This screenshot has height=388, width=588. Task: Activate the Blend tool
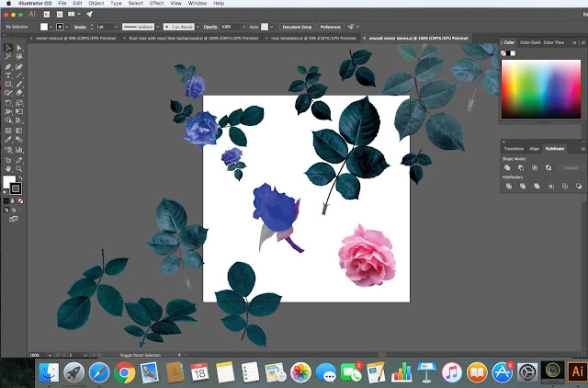(x=19, y=140)
